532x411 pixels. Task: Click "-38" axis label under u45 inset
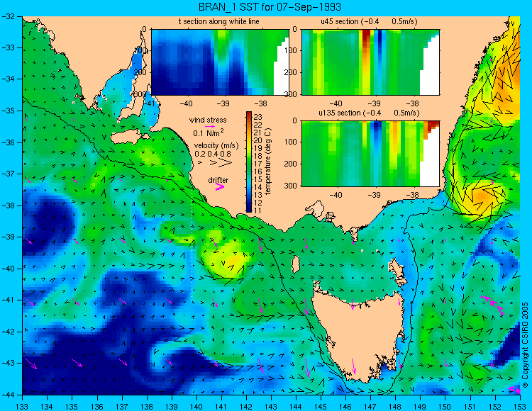point(413,103)
